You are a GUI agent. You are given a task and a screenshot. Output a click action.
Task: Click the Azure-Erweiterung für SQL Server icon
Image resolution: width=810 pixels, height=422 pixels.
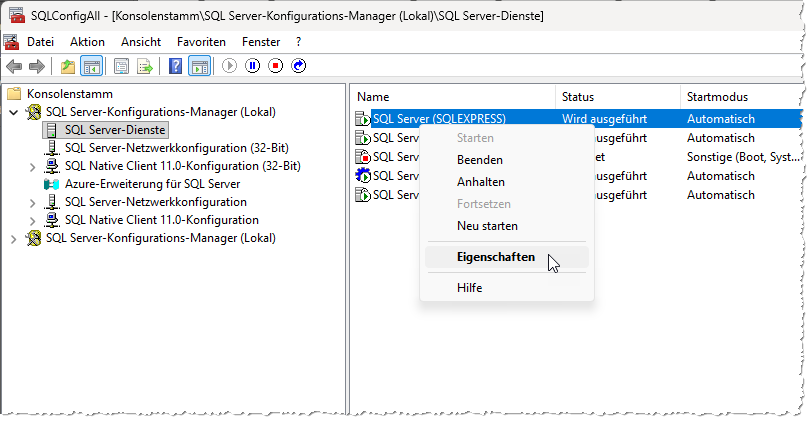[x=52, y=184]
